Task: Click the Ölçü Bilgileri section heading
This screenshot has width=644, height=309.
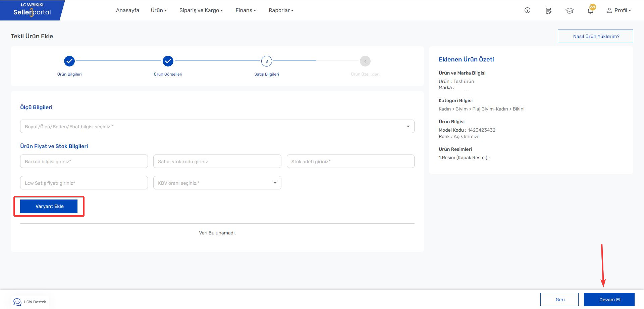Action: pos(36,107)
